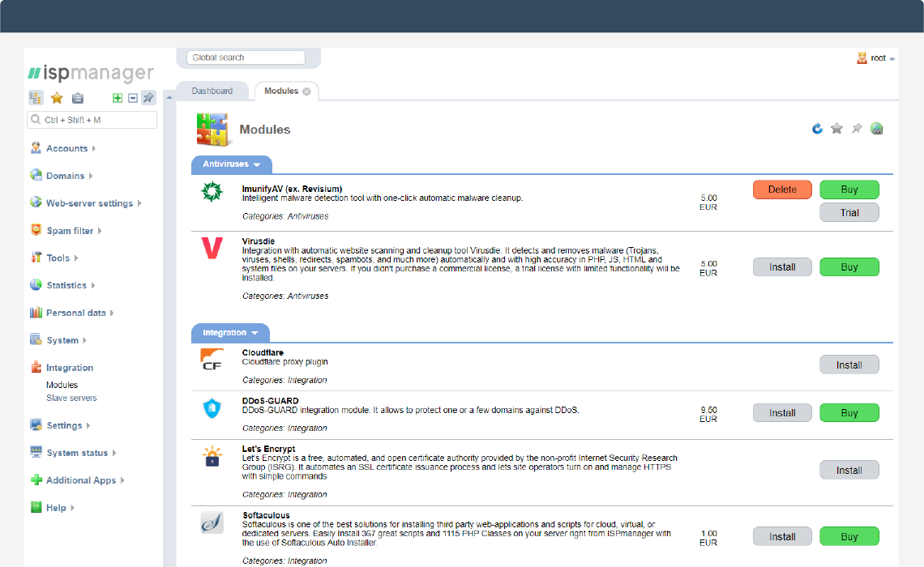Click the root user avatar icon

[862, 58]
